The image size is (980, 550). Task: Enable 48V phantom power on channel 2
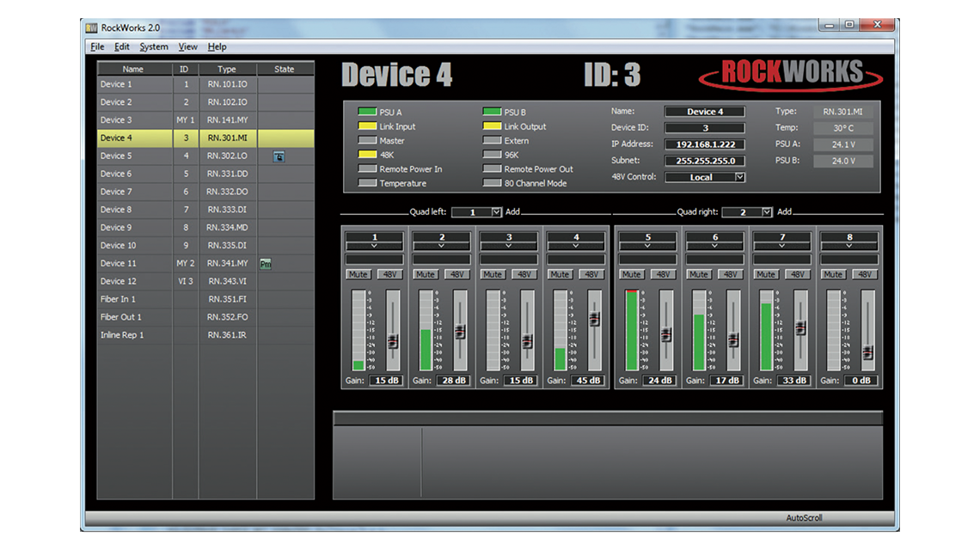456,274
